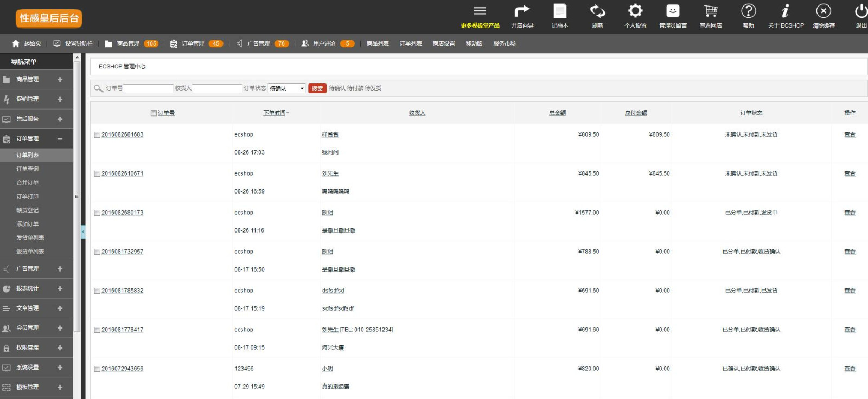The image size is (868, 399).
Task: Open the 帮助 question mark icon
Action: 748,11
